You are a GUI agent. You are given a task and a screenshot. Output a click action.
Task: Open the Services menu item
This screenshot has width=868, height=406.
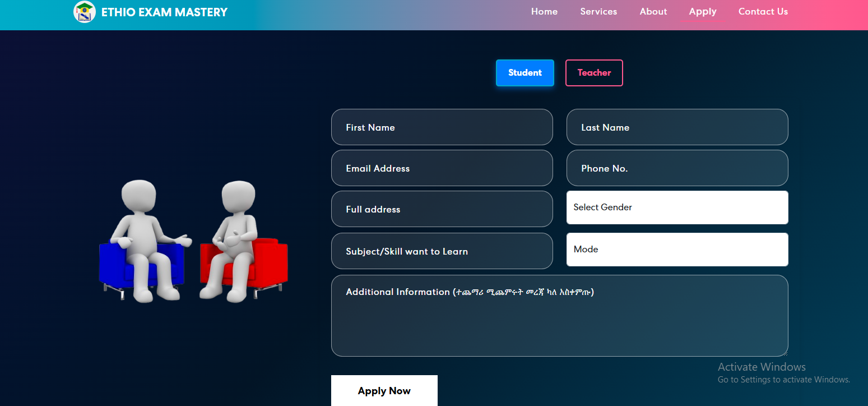click(x=598, y=12)
